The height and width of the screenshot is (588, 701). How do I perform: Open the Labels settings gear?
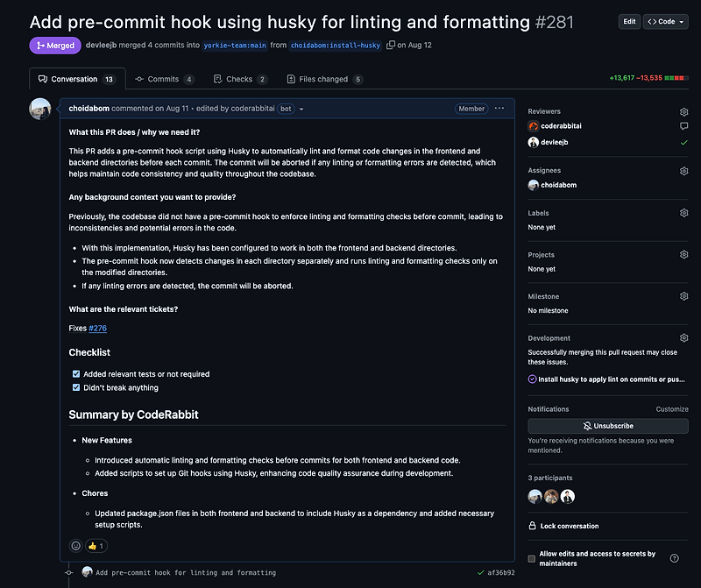click(684, 212)
